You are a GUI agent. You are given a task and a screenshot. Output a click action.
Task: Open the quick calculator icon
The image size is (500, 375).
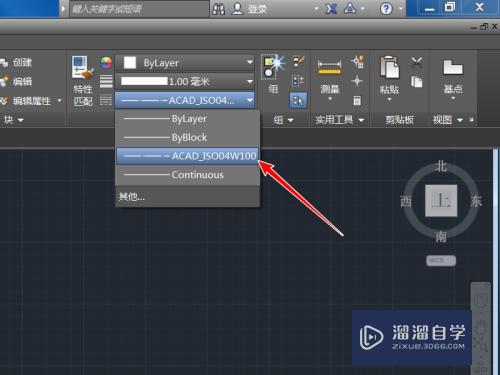tap(357, 100)
